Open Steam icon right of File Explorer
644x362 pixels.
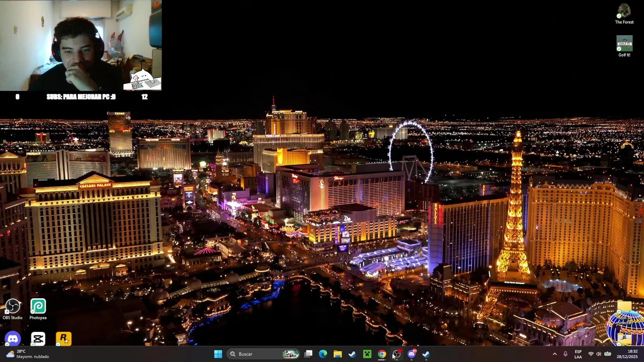(352, 354)
